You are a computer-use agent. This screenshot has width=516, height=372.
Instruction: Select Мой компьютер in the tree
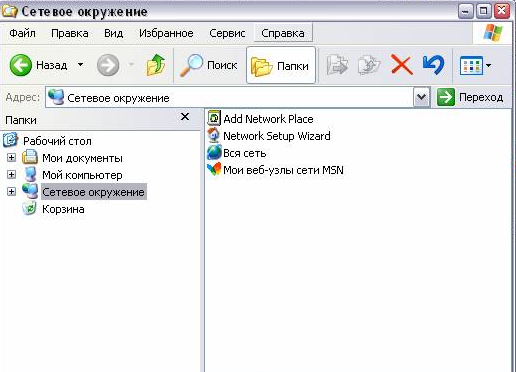[x=82, y=175]
